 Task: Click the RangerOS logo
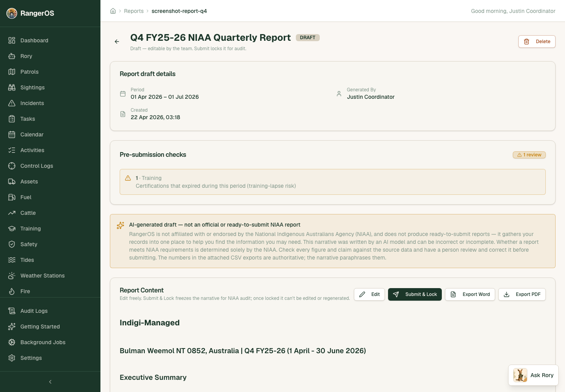12,13
